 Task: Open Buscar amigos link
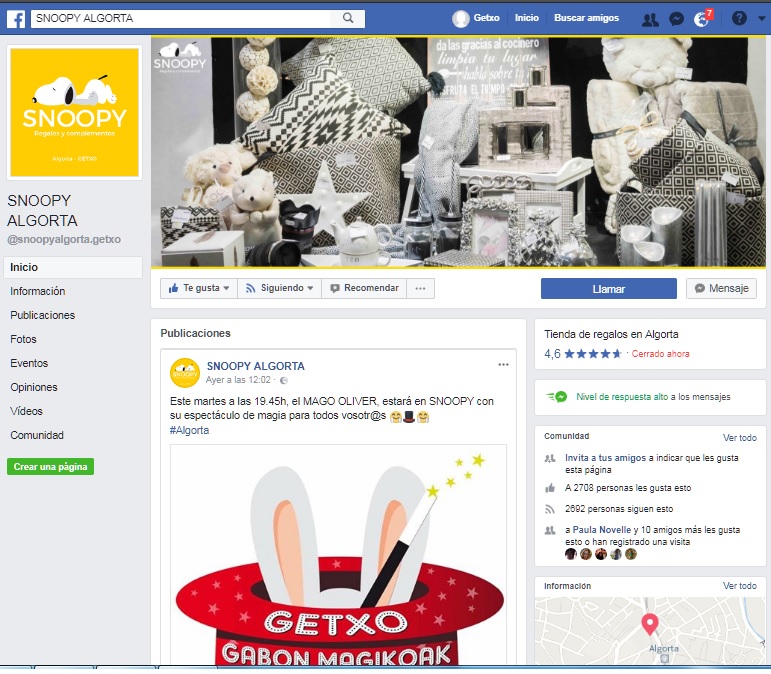(x=586, y=18)
